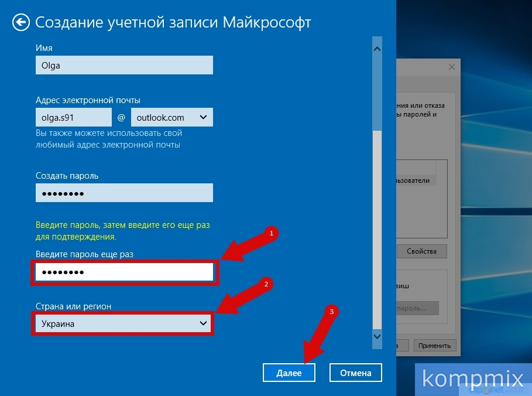Click Свойства button in background window

point(422,251)
